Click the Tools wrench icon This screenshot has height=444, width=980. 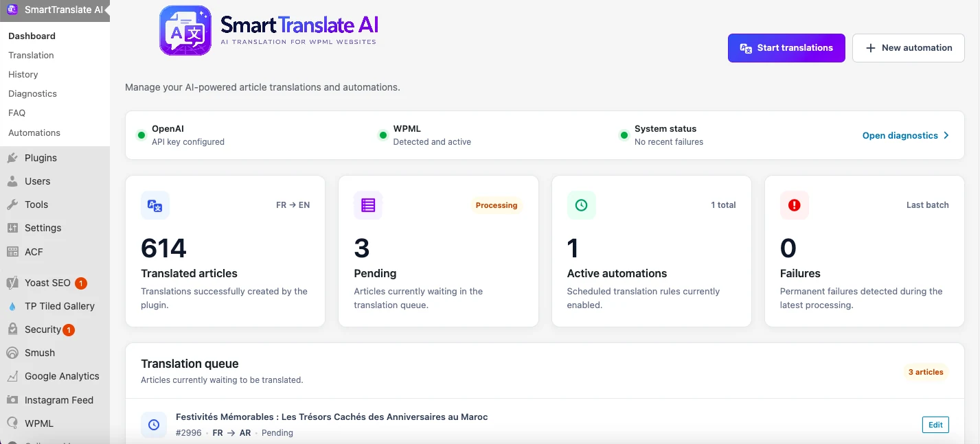(12, 205)
